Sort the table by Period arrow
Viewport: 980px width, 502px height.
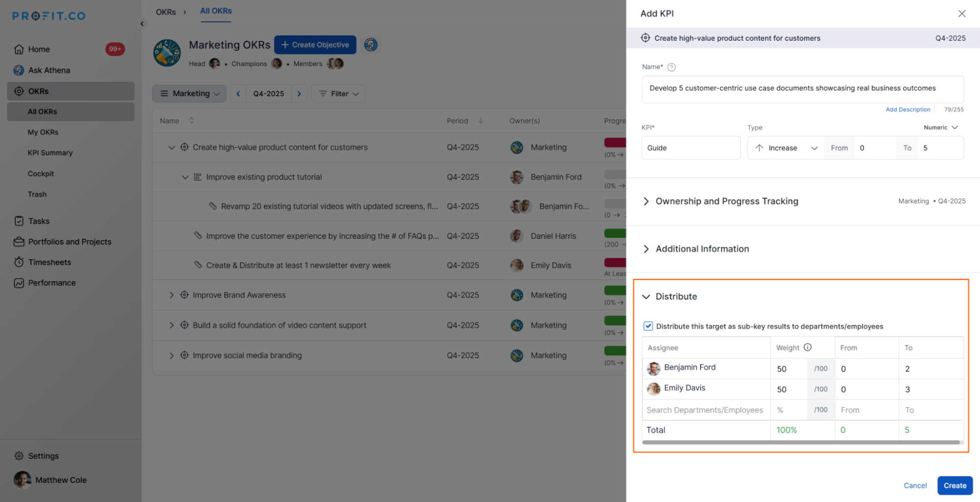481,121
